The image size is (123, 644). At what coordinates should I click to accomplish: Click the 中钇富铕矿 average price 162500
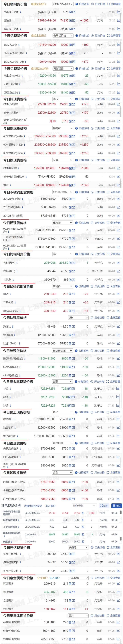[x=63, y=436]
